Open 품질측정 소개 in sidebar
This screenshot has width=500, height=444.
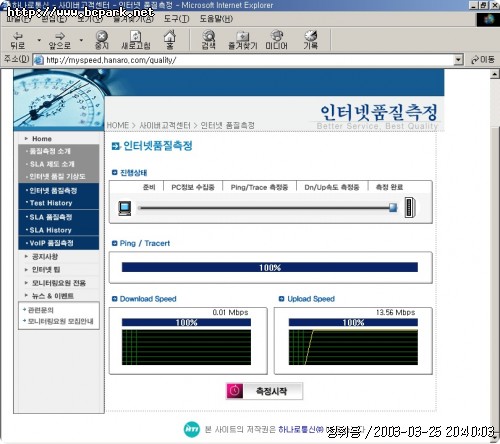(x=50, y=151)
